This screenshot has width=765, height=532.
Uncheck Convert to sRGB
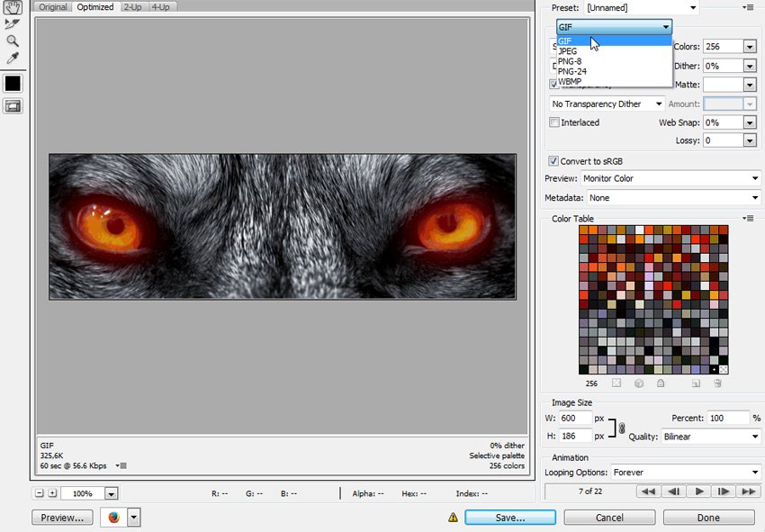pyautogui.click(x=553, y=161)
